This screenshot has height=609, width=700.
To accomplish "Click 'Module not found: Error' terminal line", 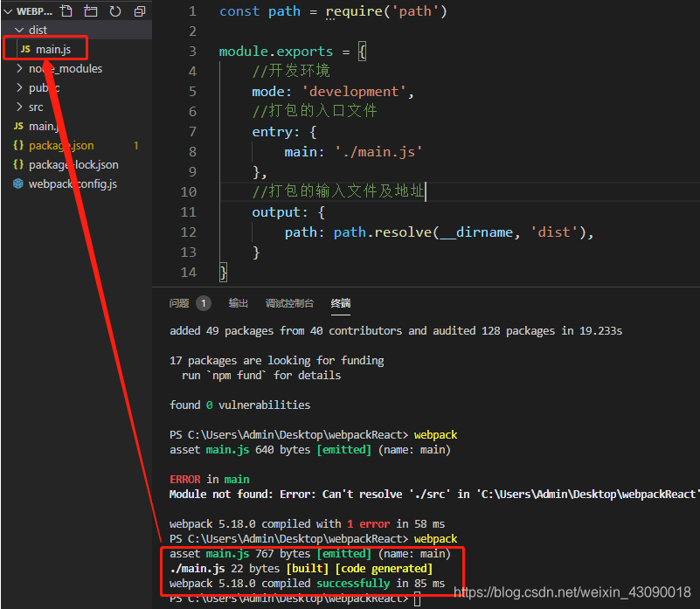I will (x=433, y=495).
